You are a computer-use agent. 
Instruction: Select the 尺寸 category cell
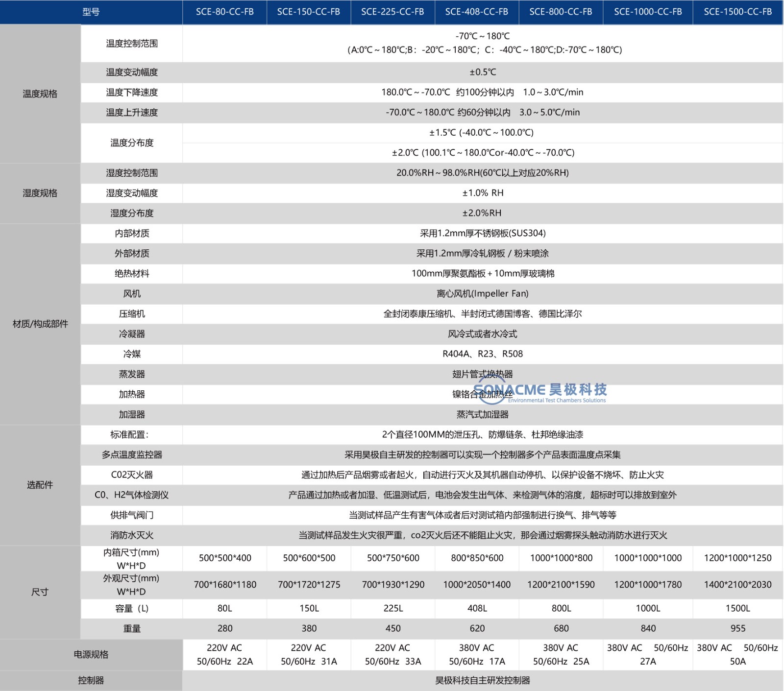point(40,592)
